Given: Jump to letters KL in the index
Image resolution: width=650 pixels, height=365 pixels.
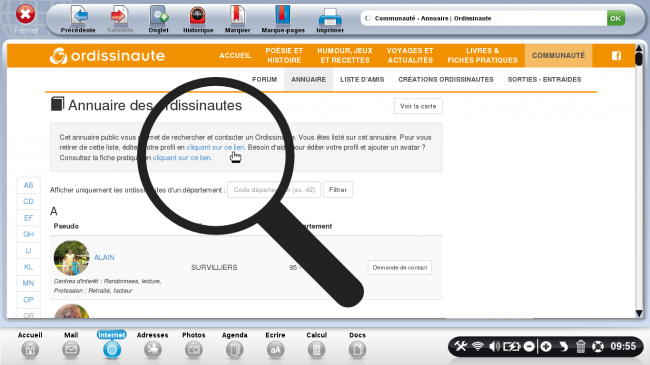Looking at the screenshot, I should click(x=28, y=267).
